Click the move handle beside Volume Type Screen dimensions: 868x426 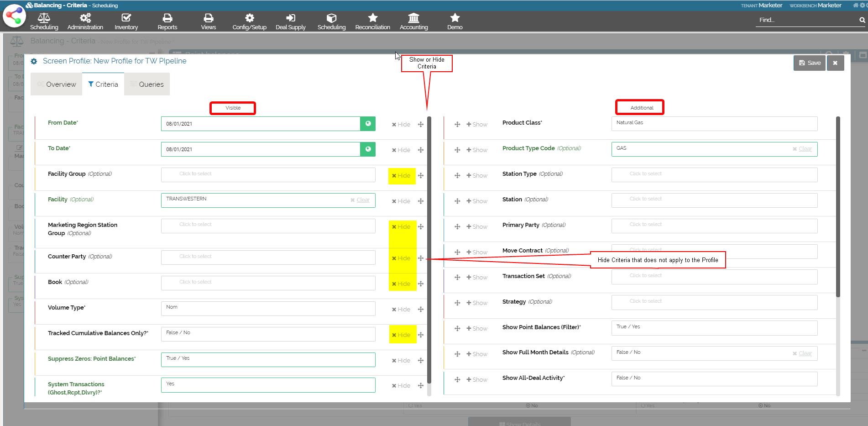(421, 310)
